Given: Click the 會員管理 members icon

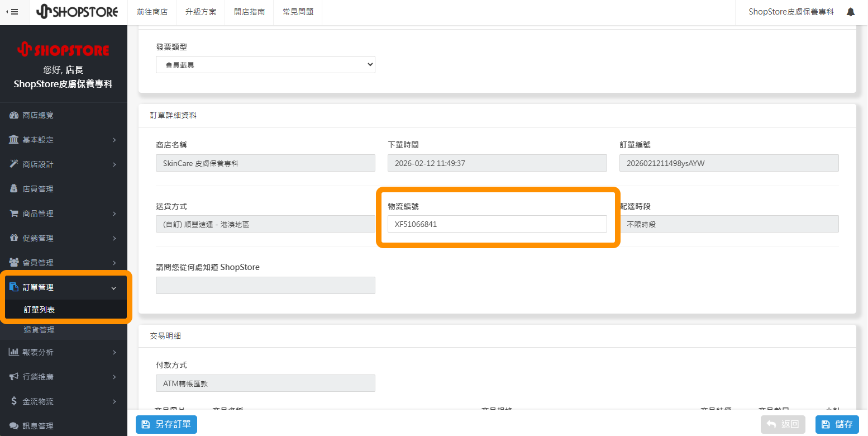Looking at the screenshot, I should point(13,262).
